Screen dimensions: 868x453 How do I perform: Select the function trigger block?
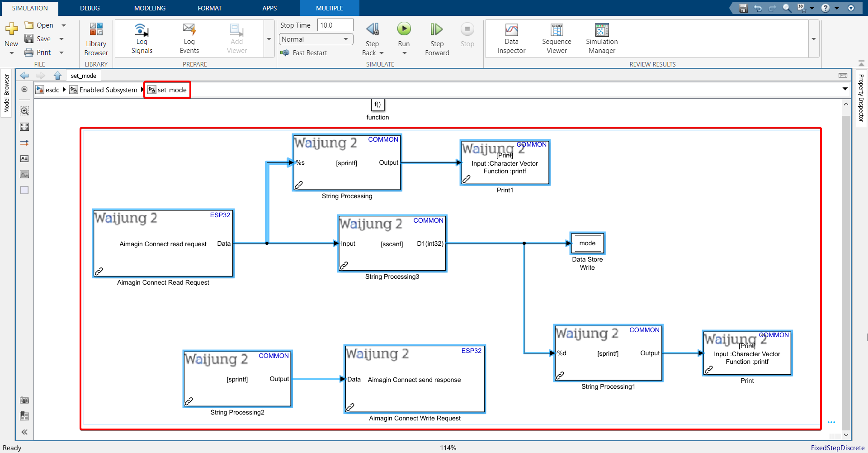377,105
